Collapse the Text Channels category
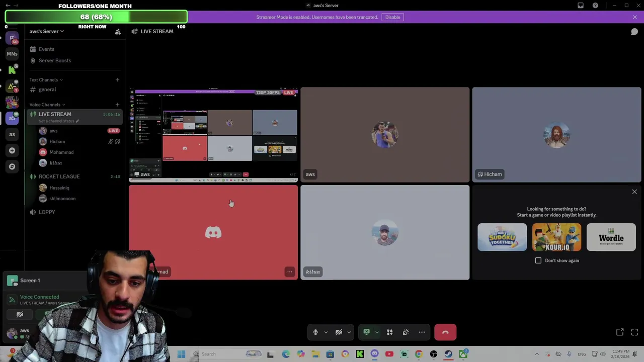This screenshot has width=644, height=362. point(46,80)
